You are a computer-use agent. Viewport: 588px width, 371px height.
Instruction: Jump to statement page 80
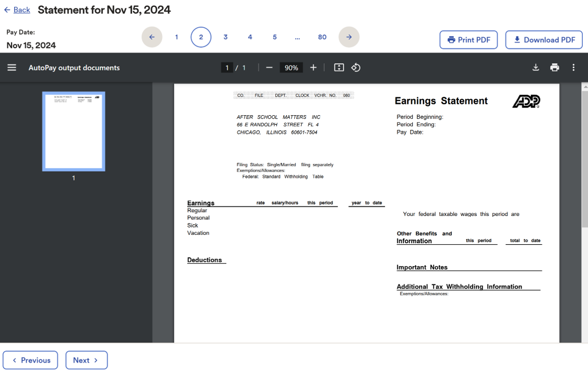click(322, 37)
